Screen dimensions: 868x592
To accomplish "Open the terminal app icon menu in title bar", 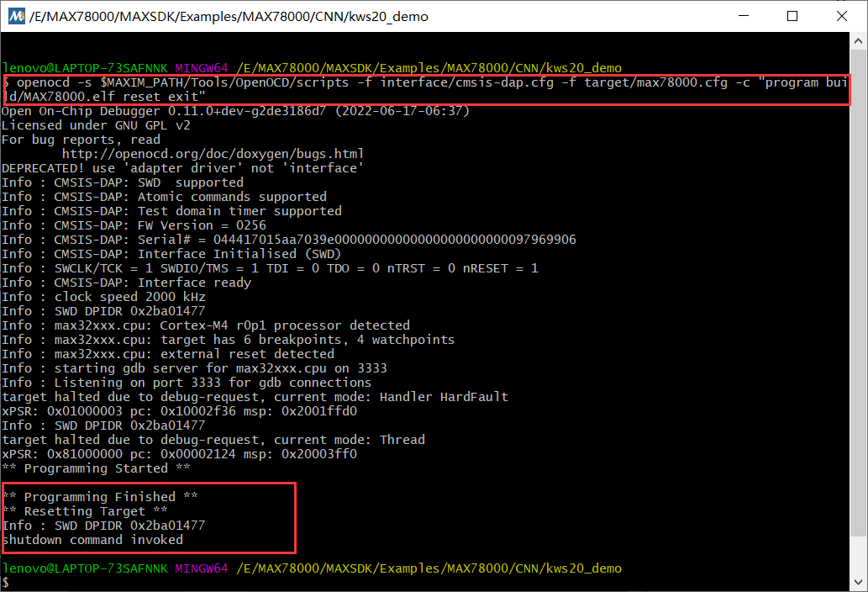I will click(16, 16).
